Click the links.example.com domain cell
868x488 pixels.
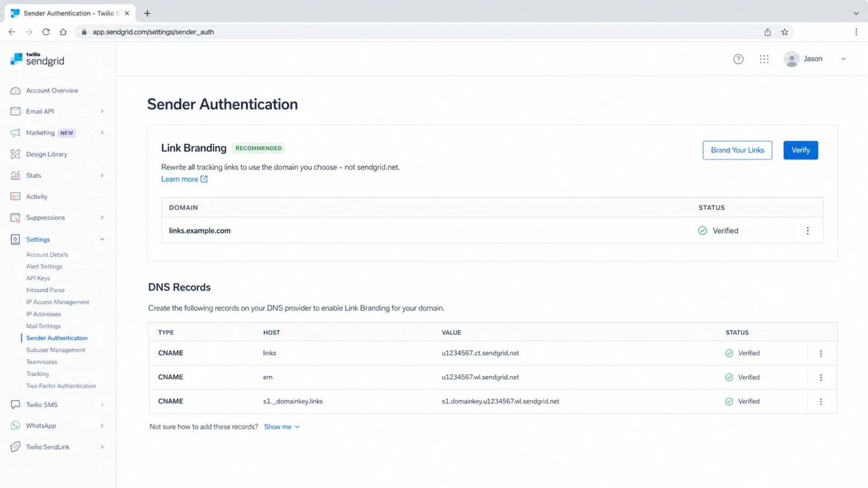coord(200,231)
